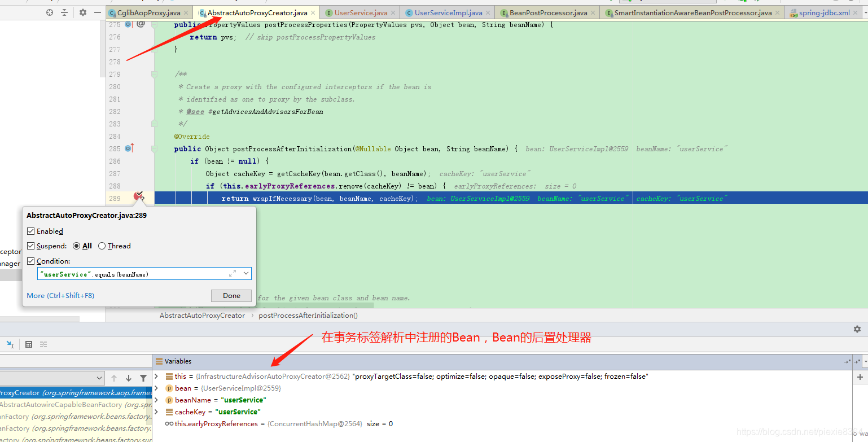Viewport: 868px width, 442px height.
Task: Select the All suspend radio button
Action: [77, 246]
